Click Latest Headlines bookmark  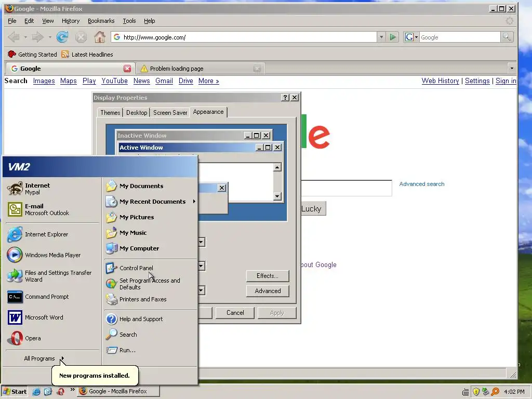coord(87,54)
